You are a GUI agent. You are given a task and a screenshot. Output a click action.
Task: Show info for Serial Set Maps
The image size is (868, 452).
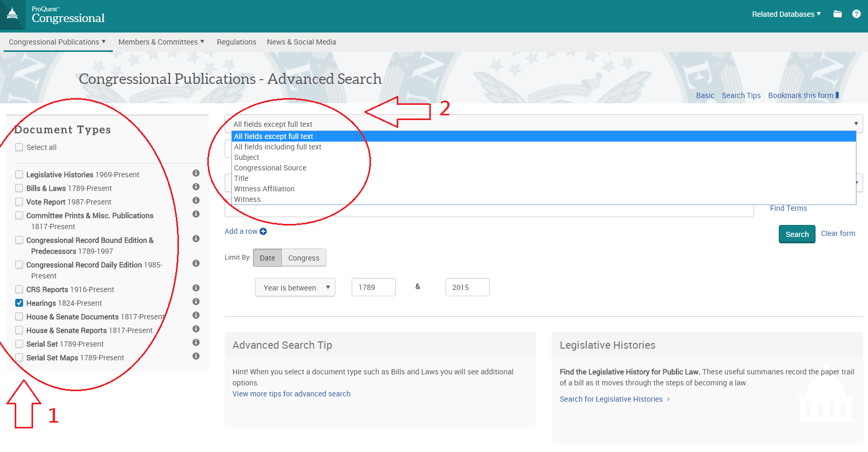tap(196, 356)
